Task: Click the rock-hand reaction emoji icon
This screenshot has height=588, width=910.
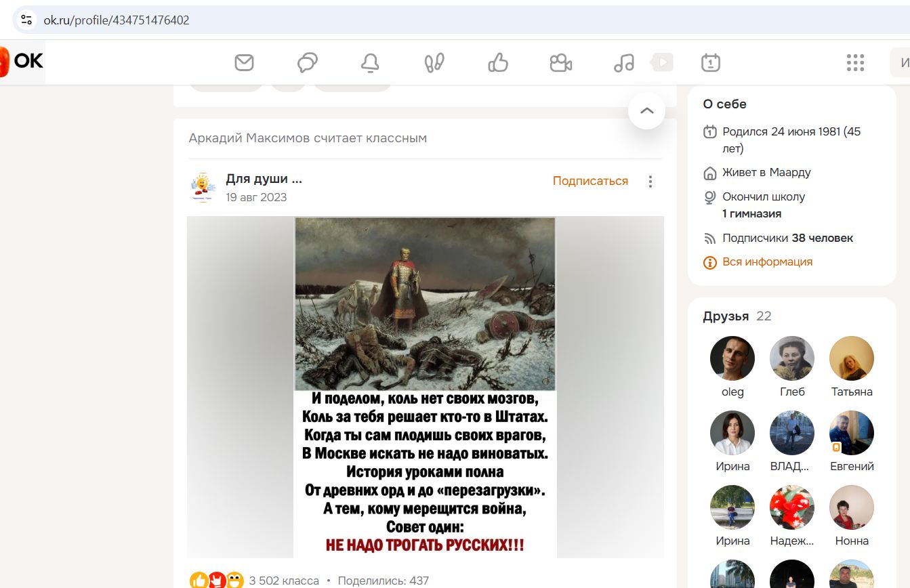Action: pyautogui.click(x=217, y=581)
